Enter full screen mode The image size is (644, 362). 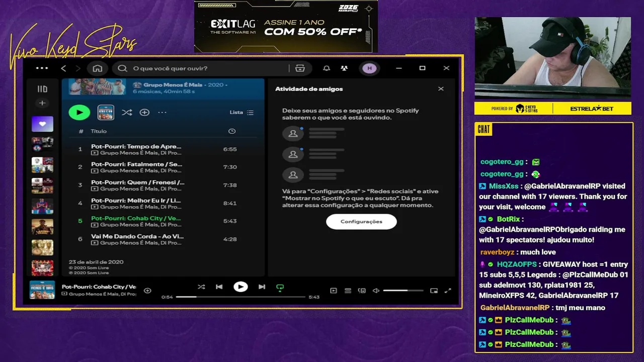448,291
